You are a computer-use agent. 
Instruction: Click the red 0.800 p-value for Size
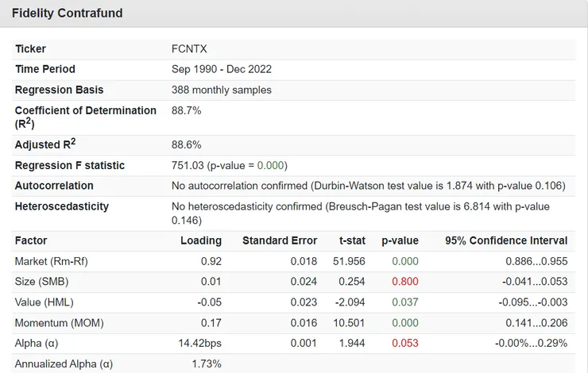pos(405,282)
